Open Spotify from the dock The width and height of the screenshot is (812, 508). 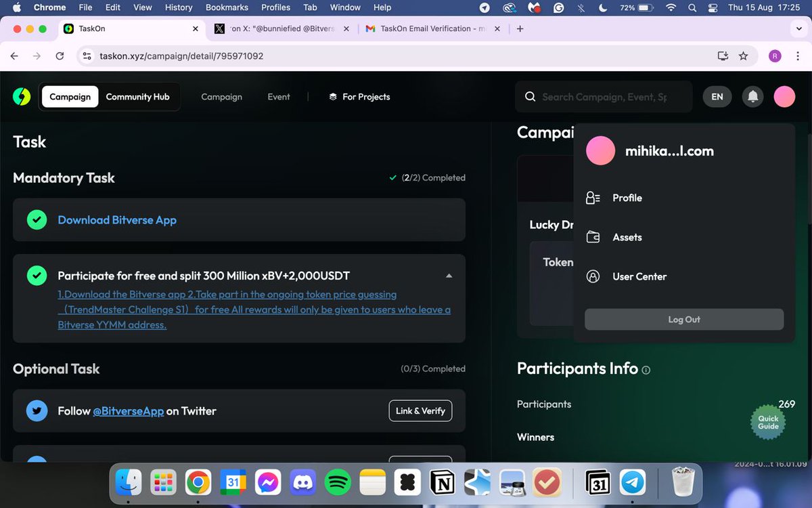tap(338, 483)
